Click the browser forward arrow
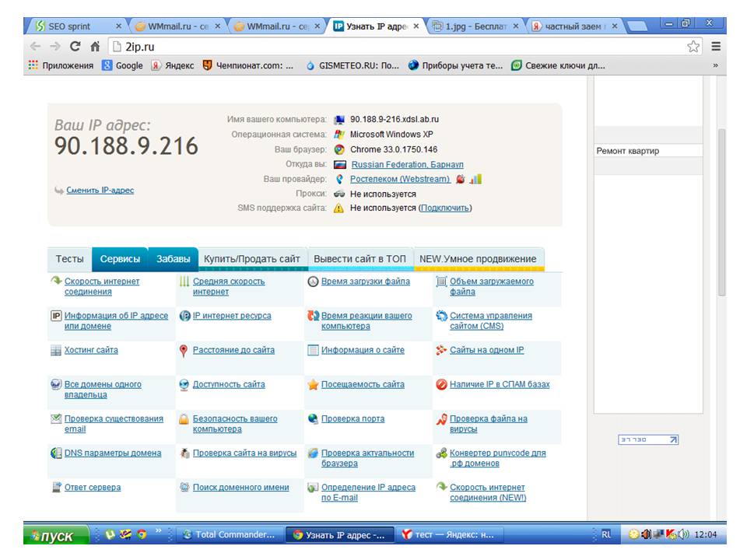 pos(55,46)
